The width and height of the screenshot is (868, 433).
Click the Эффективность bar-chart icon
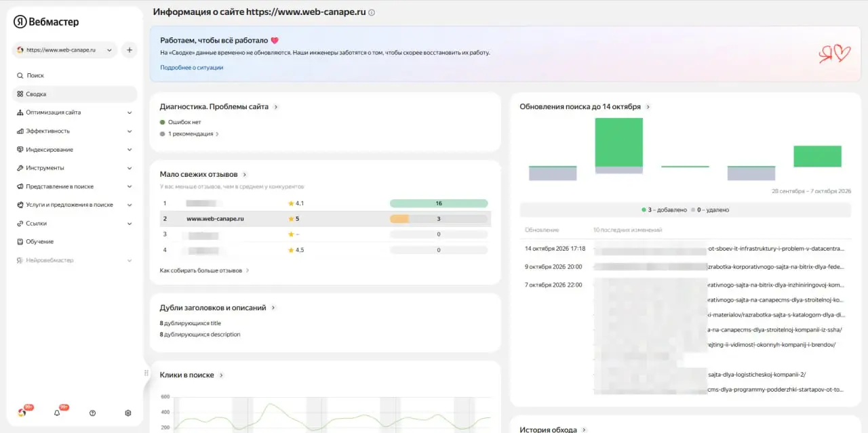coord(20,131)
